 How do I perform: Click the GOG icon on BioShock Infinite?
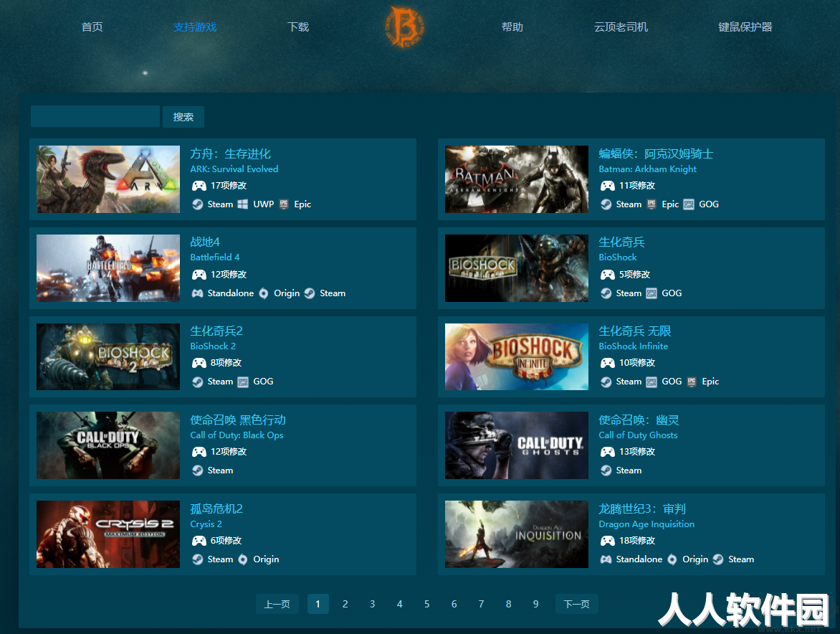[652, 382]
